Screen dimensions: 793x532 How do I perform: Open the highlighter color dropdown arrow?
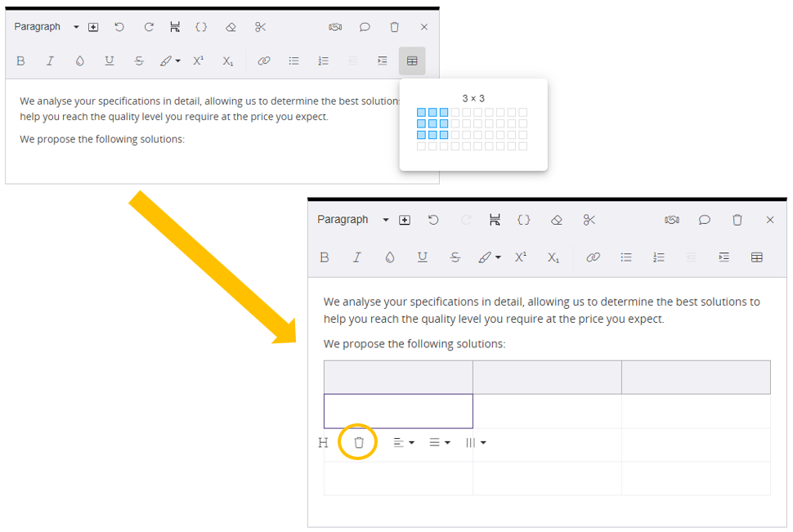176,60
